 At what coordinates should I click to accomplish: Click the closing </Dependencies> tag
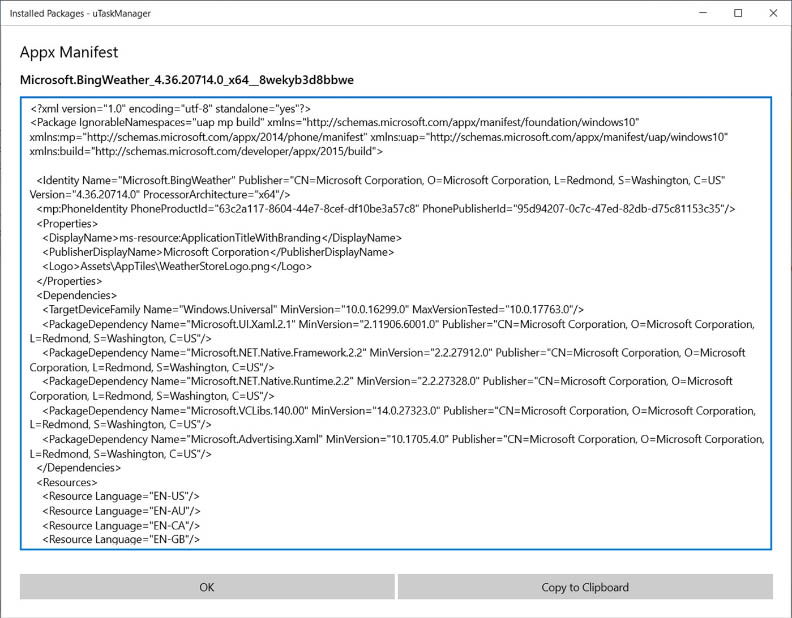coord(78,468)
